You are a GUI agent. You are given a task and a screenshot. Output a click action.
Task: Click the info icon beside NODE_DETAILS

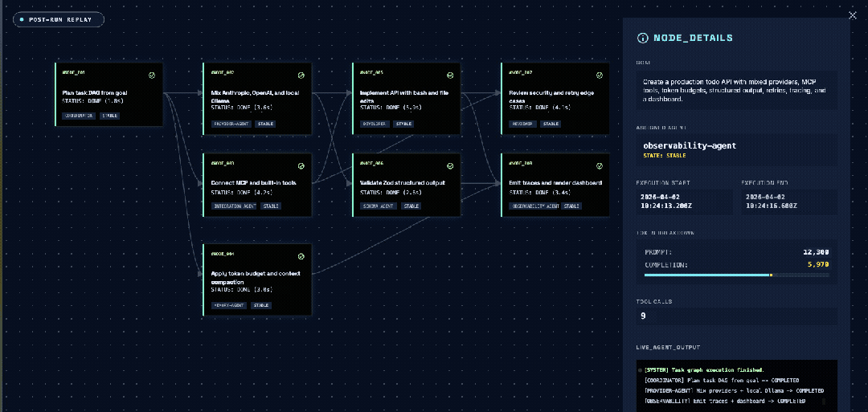pos(643,39)
